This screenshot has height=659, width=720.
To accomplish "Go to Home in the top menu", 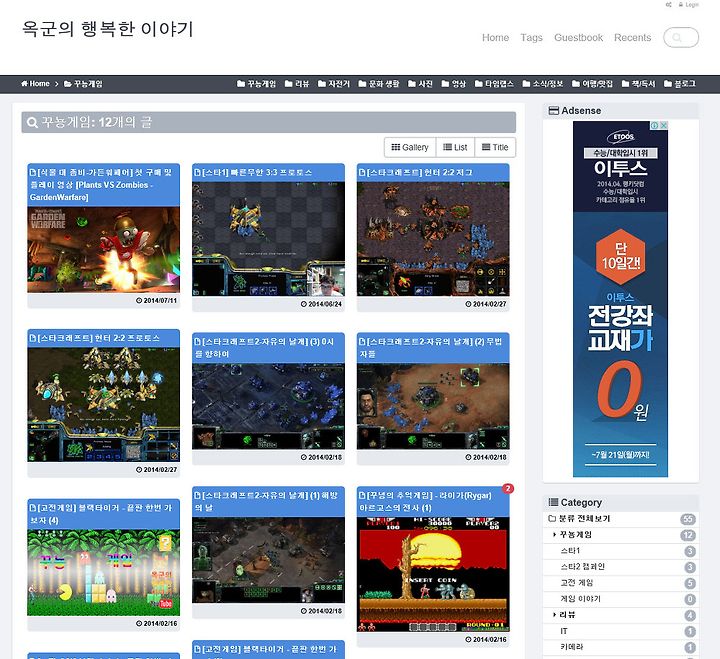I will tap(495, 38).
